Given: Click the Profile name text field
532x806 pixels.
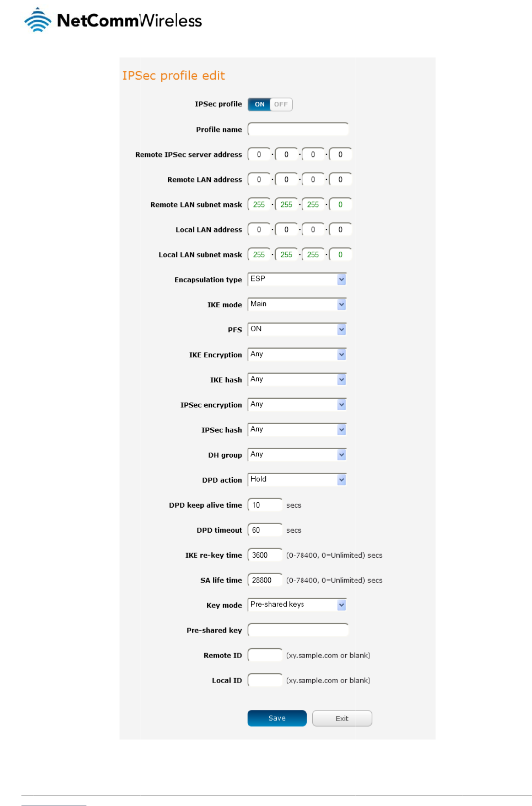Looking at the screenshot, I should pyautogui.click(x=298, y=129).
